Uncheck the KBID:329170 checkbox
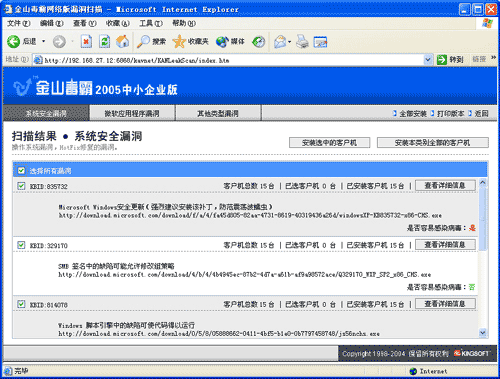500x379 pixels. click(x=21, y=245)
